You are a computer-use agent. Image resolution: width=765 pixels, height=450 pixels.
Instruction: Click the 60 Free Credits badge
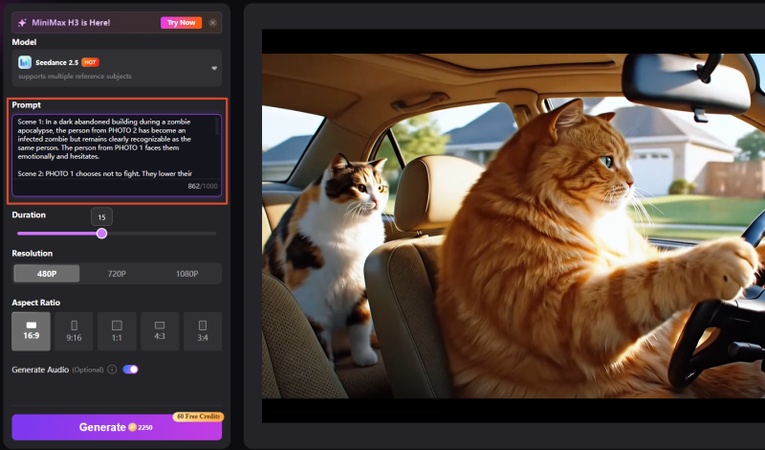click(x=198, y=416)
